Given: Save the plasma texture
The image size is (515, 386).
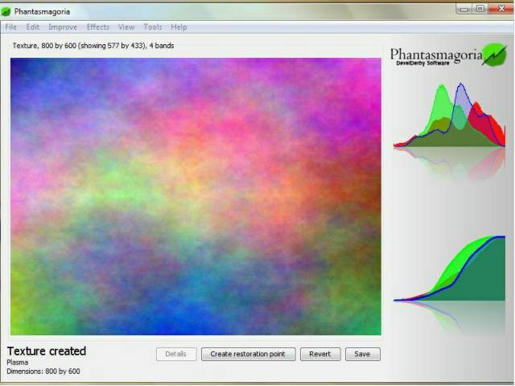Looking at the screenshot, I should (363, 354).
